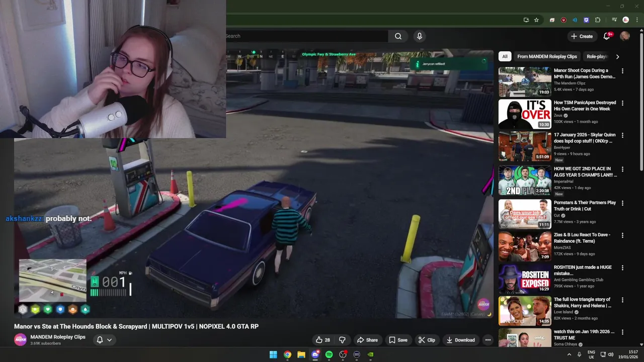The height and width of the screenshot is (362, 644).
Task: Bookmark this page with the star icon
Action: (x=536, y=20)
